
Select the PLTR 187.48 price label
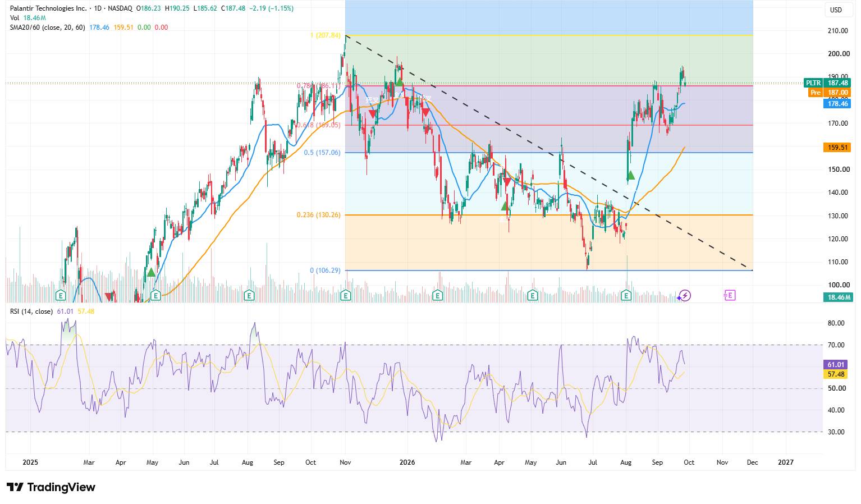click(x=828, y=83)
